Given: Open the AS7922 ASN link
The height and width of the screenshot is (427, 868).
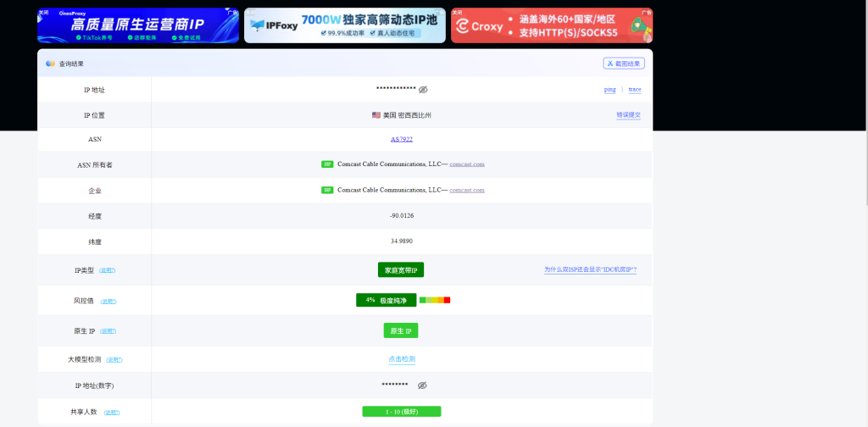Looking at the screenshot, I should (402, 139).
